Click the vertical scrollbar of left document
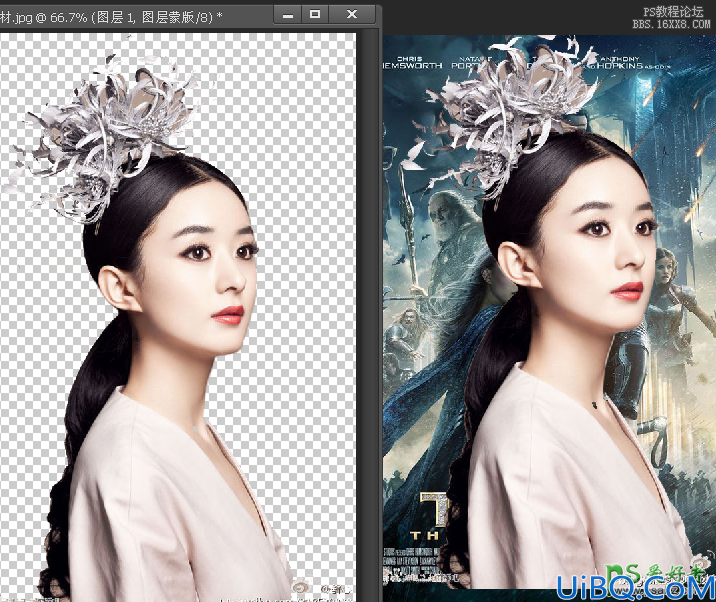The height and width of the screenshot is (602, 716). [x=368, y=315]
